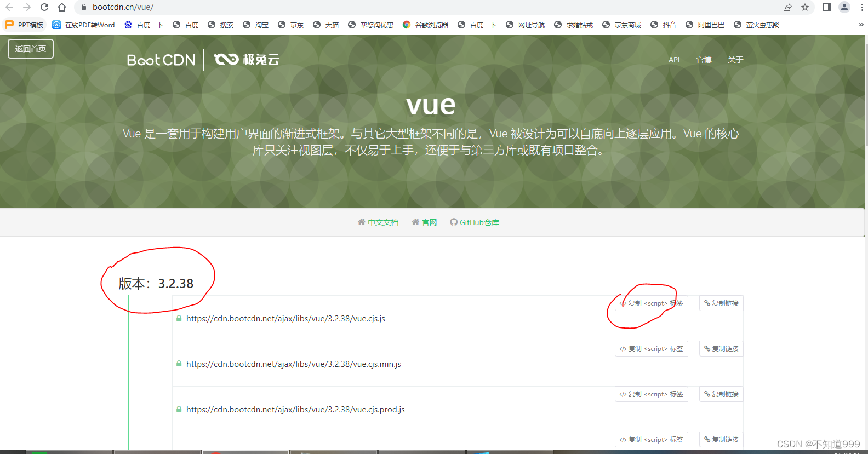The image size is (868, 454).
Task: Copy script tag for vue.cjs.min.js
Action: [651, 349]
